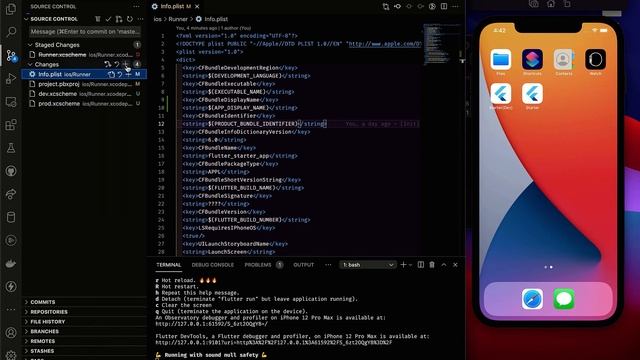640x360 pixels.
Task: Maximize terminal panel with up chevron
Action: coord(444,265)
